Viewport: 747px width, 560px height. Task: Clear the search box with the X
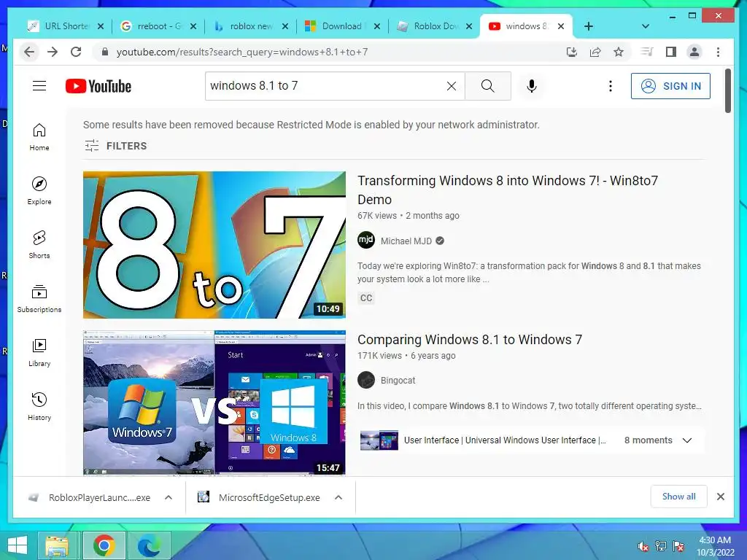(451, 86)
